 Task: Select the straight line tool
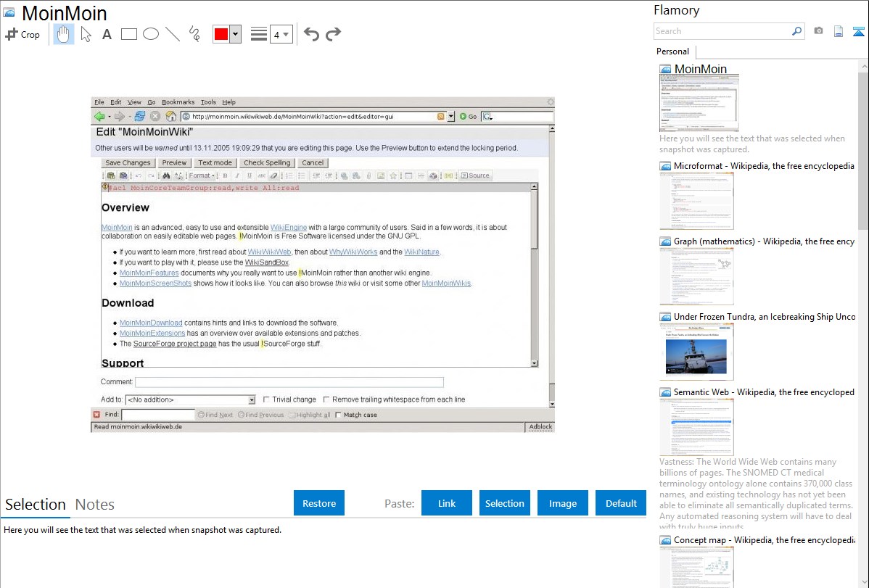pos(173,34)
